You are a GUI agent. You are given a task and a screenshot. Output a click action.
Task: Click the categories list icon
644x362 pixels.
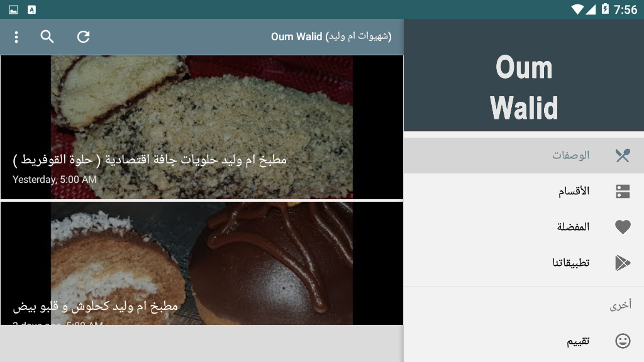[623, 191]
